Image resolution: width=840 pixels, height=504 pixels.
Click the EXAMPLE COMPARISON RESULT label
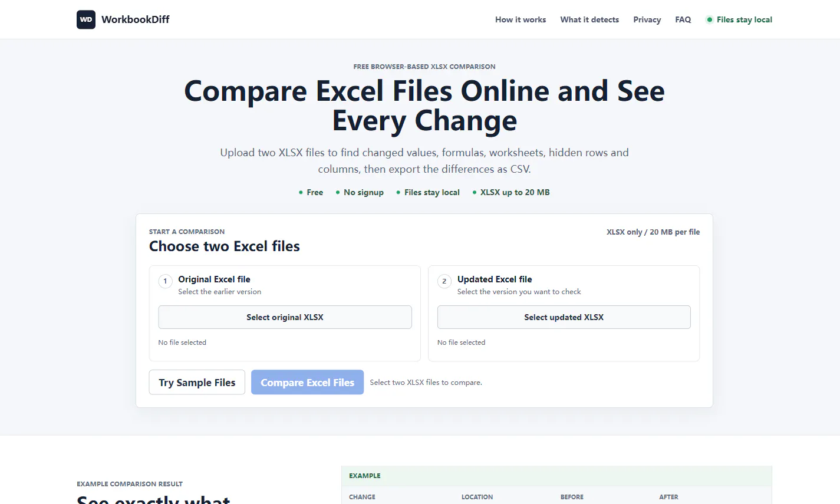[x=130, y=484]
